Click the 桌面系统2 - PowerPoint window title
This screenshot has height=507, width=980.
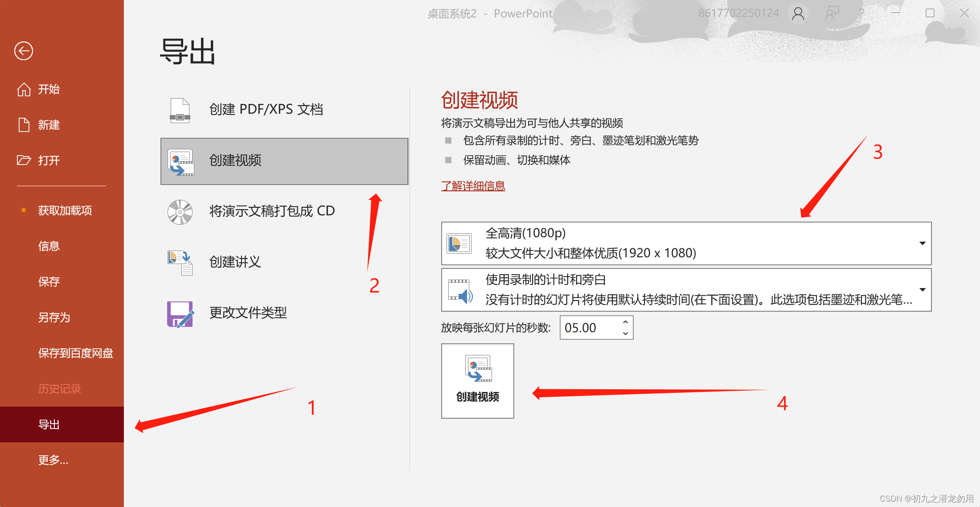[x=490, y=14]
